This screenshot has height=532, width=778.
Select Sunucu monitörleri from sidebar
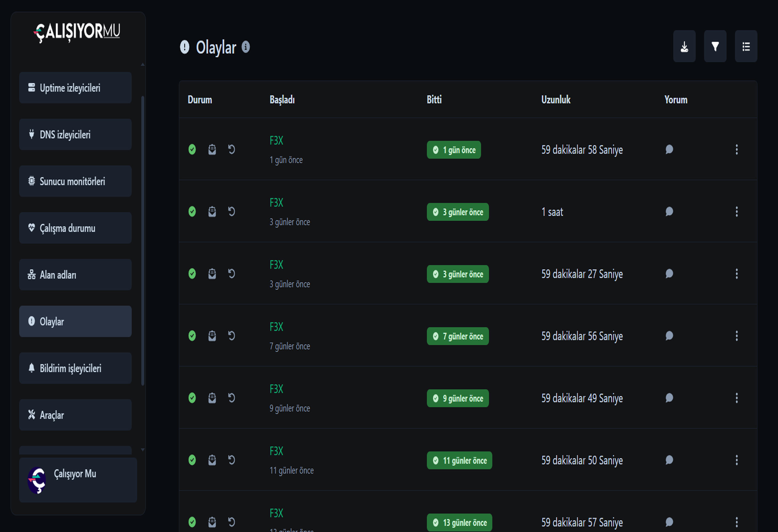click(75, 181)
